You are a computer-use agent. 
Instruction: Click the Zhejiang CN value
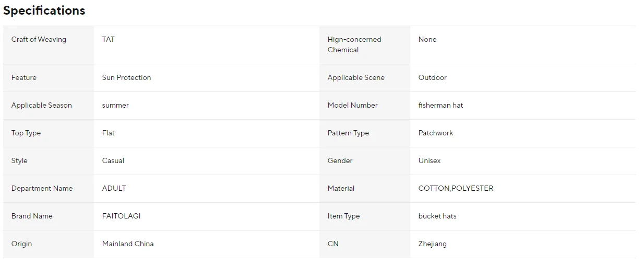click(x=433, y=244)
